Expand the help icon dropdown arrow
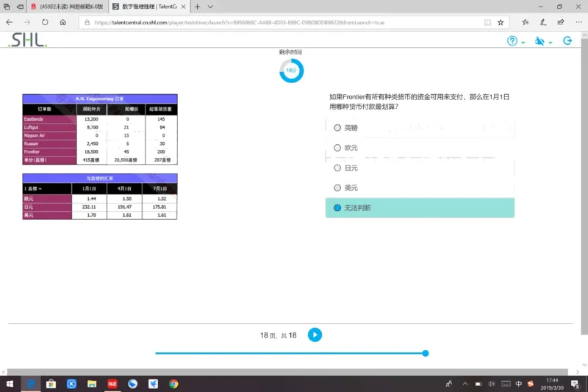The height and width of the screenshot is (392, 588). coord(523,43)
